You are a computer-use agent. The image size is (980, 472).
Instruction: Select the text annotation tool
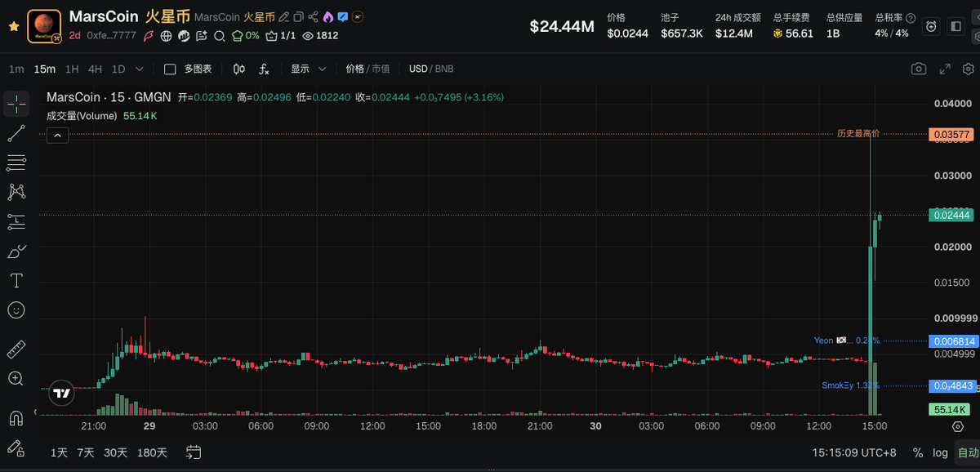[16, 280]
